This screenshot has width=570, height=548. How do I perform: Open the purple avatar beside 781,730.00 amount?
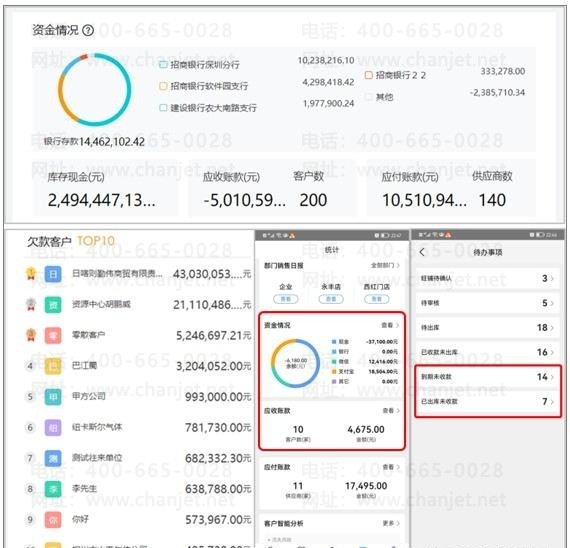click(x=53, y=427)
